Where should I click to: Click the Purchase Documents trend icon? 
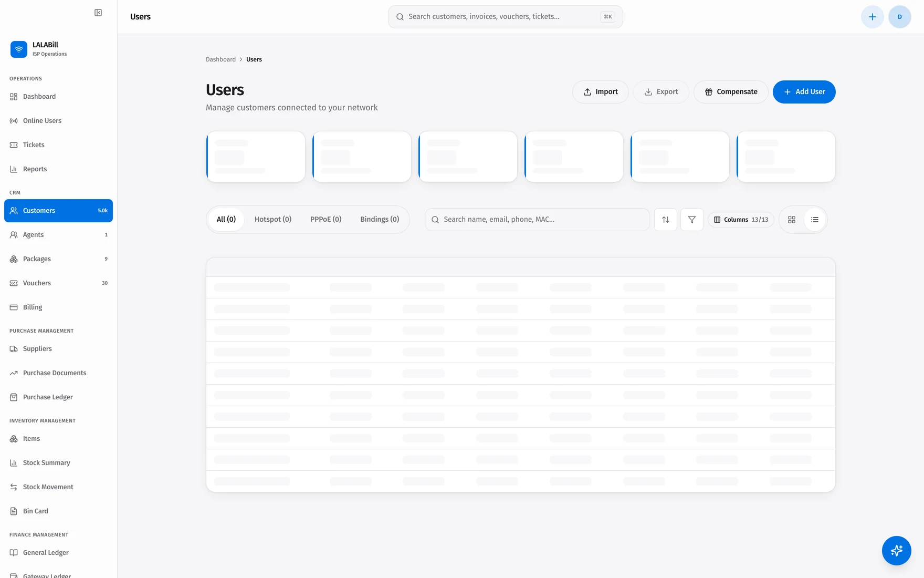pyautogui.click(x=14, y=373)
